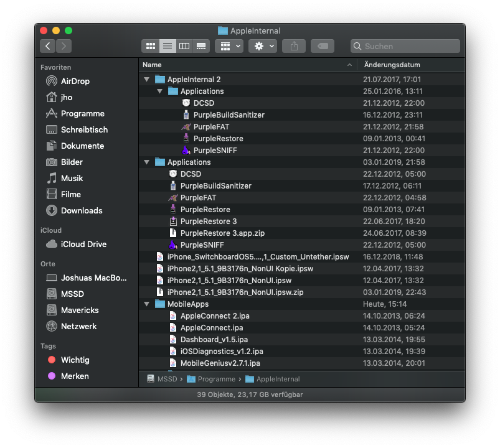This screenshot has width=500, height=448.
Task: Jump to AppleInternal in the path bar
Action: (x=273, y=379)
